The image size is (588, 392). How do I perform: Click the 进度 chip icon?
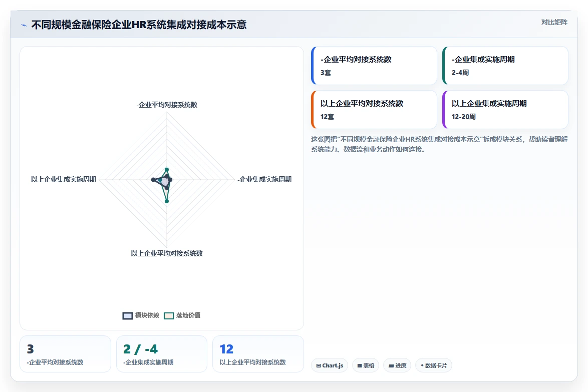click(391, 366)
